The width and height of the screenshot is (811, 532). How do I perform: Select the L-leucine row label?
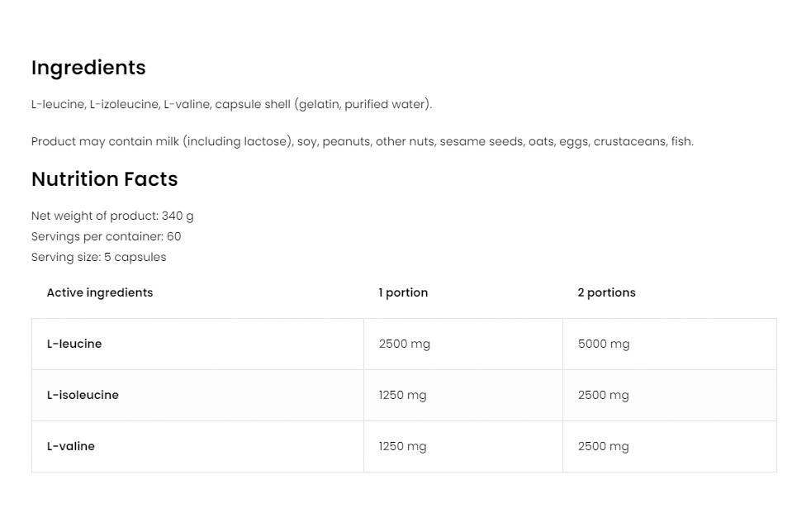[x=74, y=344]
